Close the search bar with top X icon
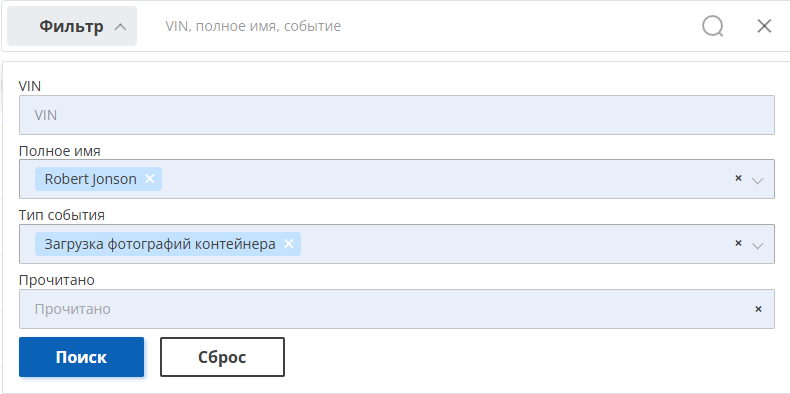 point(764,26)
